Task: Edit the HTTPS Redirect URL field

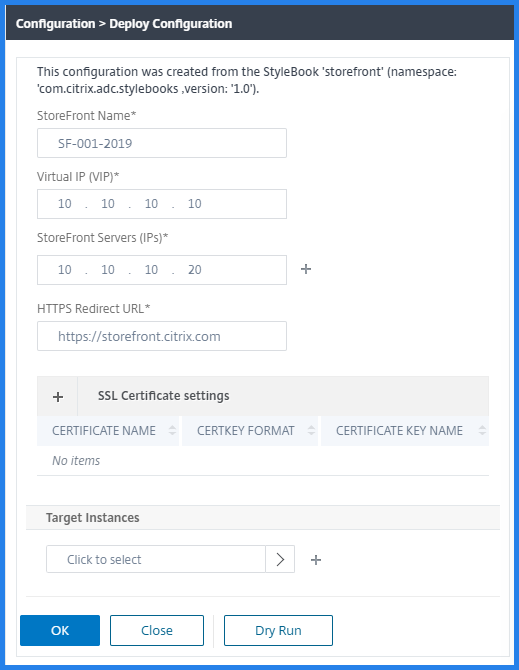Action: tap(162, 336)
